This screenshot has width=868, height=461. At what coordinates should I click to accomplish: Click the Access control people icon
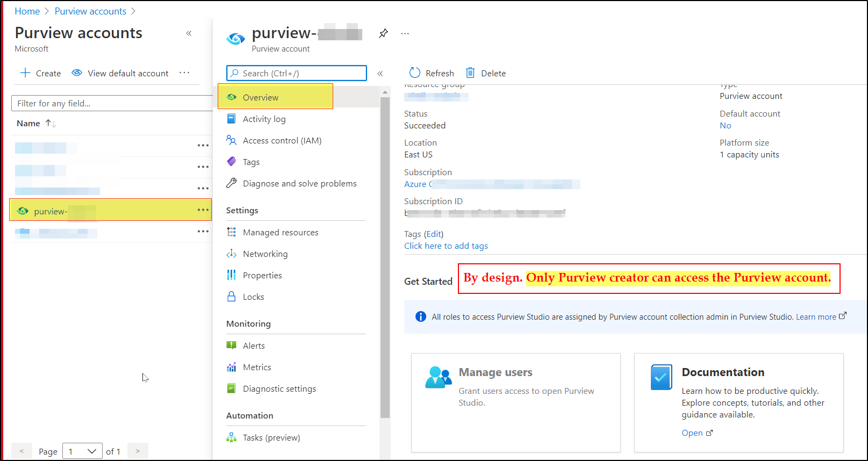tap(232, 140)
